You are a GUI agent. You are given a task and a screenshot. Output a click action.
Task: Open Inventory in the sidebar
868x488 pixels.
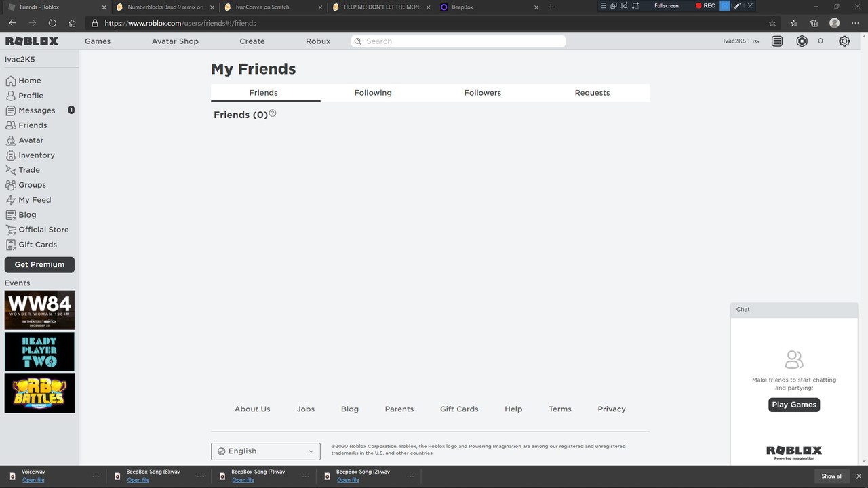(x=31, y=155)
